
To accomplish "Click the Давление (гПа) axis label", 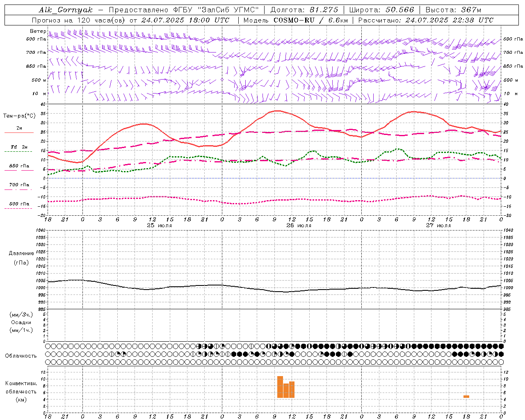I will (x=21, y=258).
